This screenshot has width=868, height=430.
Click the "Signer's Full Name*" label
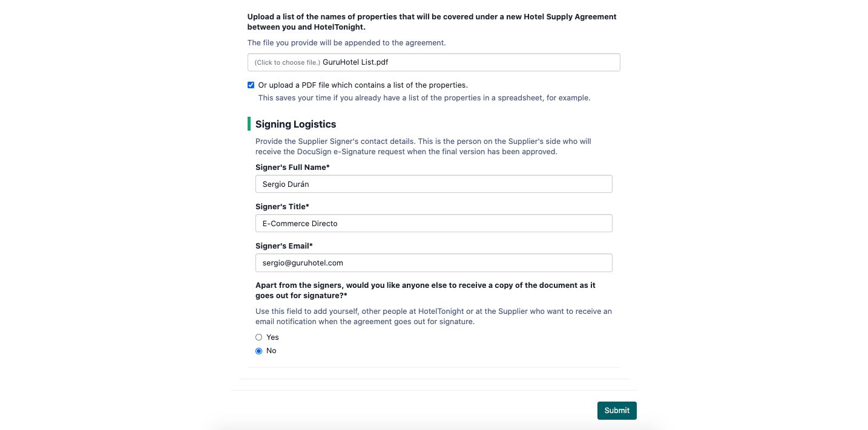pyautogui.click(x=292, y=167)
